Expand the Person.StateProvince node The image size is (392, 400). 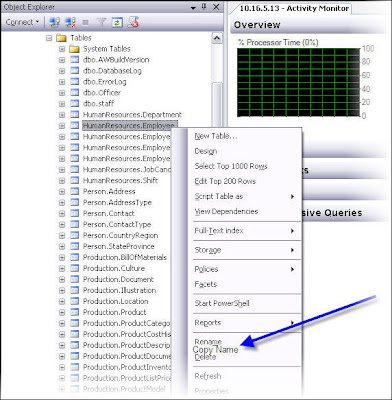tap(62, 247)
